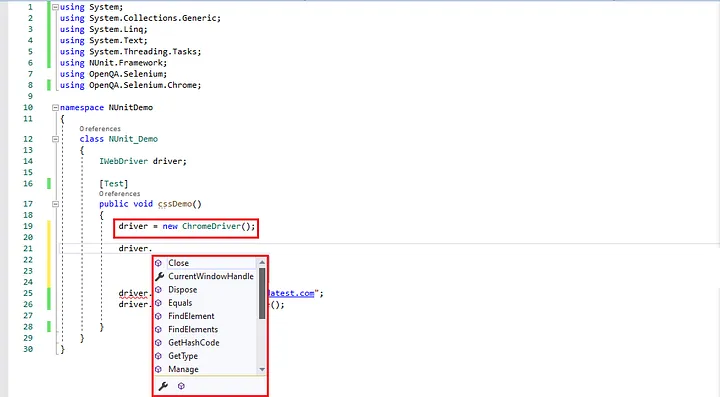This screenshot has height=397, width=720.
Task: Click NUnitDemo in the namespace line
Action: (x=131, y=107)
